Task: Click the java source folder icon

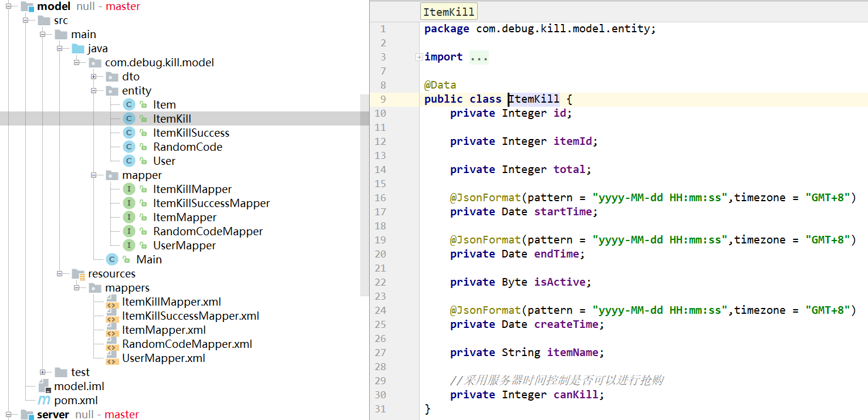Action: [x=78, y=48]
